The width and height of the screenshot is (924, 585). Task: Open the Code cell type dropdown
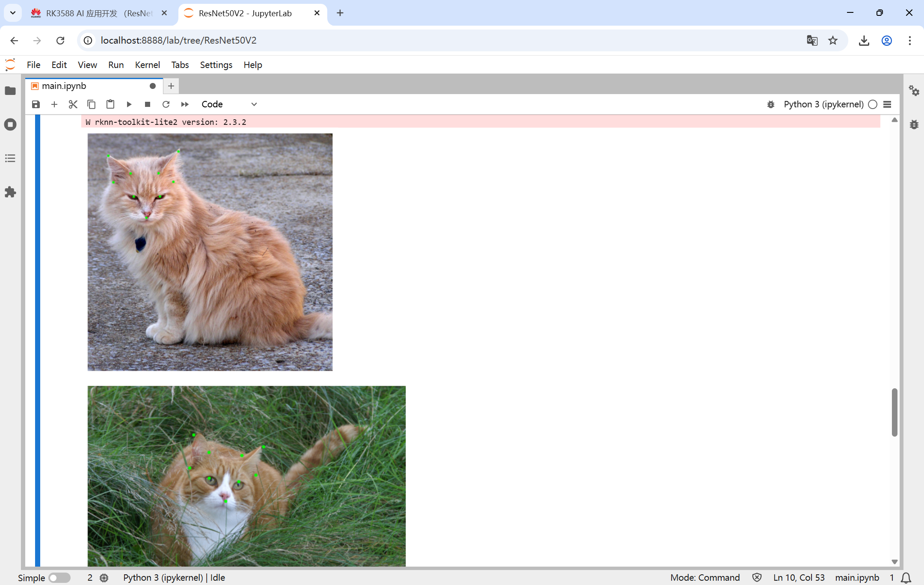point(229,104)
